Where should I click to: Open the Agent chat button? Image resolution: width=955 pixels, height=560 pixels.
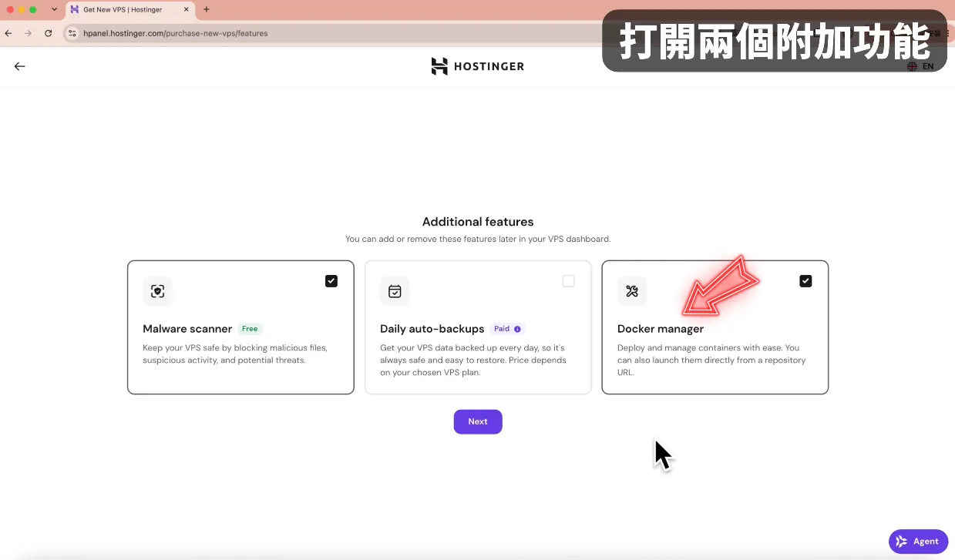coord(918,542)
